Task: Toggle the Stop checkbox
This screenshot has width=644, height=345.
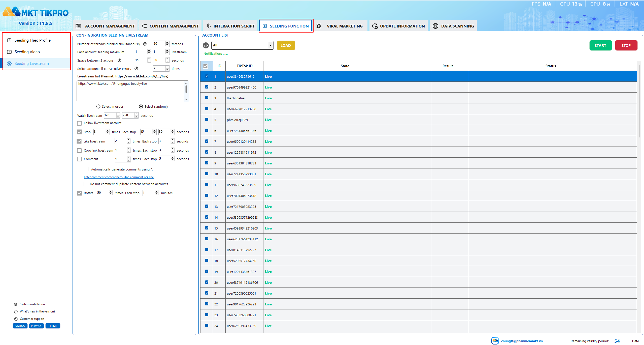Action: pos(79,132)
